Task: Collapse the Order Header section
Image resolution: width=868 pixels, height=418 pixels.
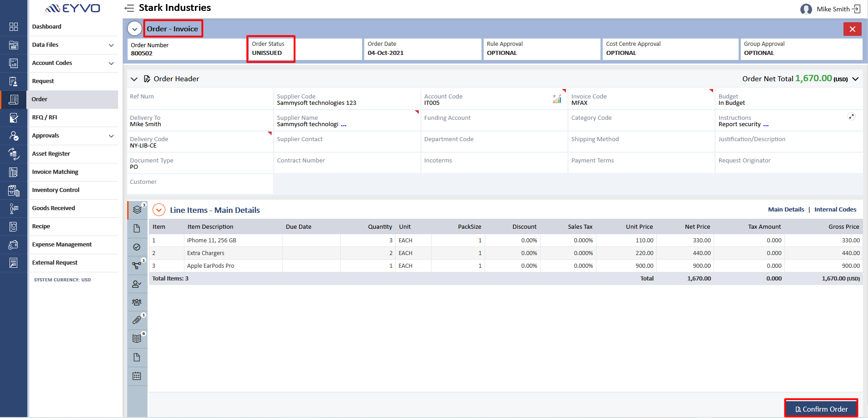Action: coord(134,79)
